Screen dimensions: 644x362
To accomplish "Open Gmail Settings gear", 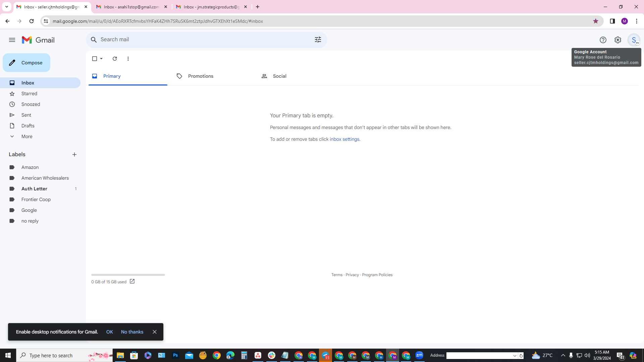I will click(618, 40).
